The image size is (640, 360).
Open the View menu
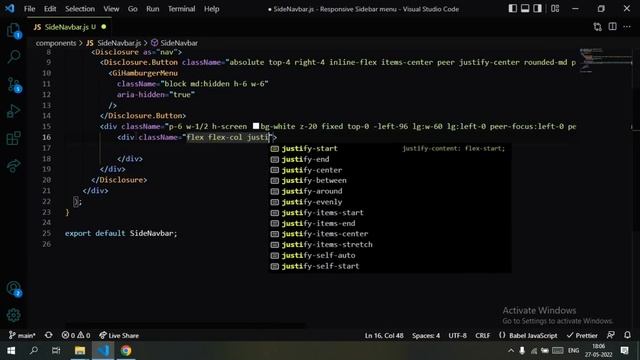[111, 9]
